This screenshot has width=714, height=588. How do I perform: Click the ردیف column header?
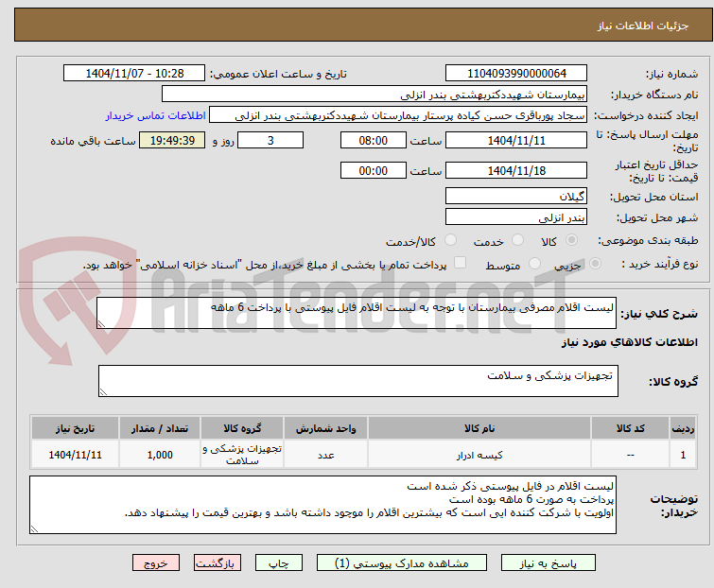(683, 428)
